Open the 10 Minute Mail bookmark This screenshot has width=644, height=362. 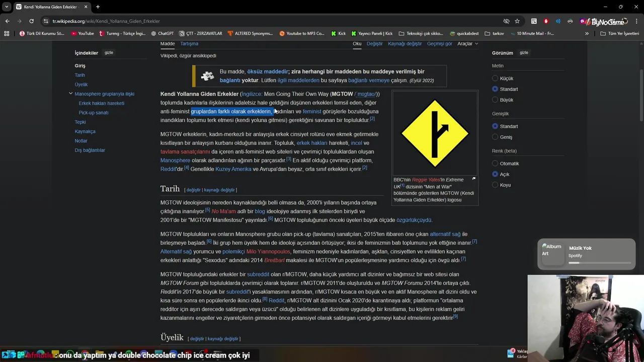tap(532, 33)
